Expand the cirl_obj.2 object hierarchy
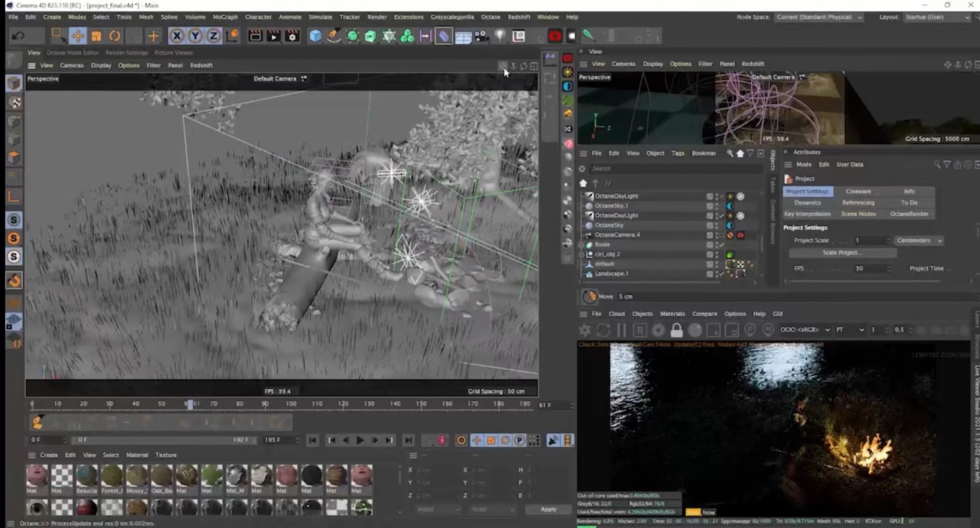The width and height of the screenshot is (980, 528). coord(582,255)
